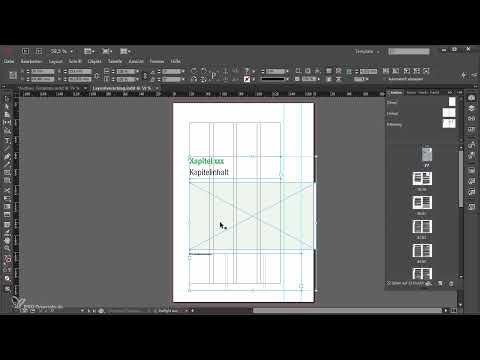Open the rotation angle dropdown

click(183, 71)
